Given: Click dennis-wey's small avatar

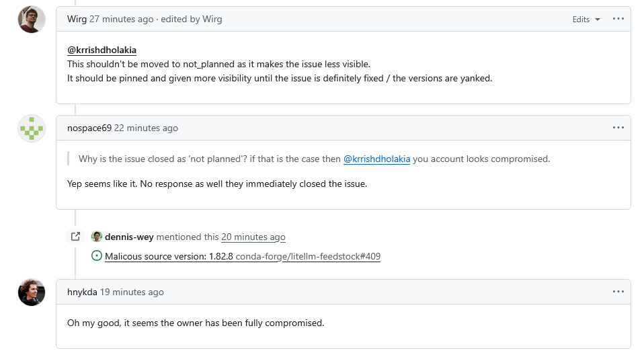Looking at the screenshot, I should pos(97,237).
